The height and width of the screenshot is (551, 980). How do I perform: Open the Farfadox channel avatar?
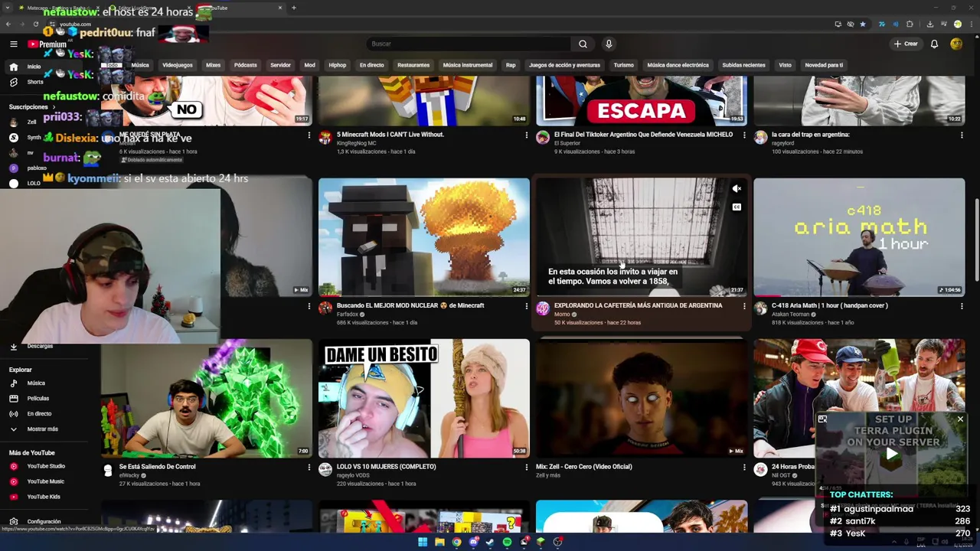pos(325,308)
